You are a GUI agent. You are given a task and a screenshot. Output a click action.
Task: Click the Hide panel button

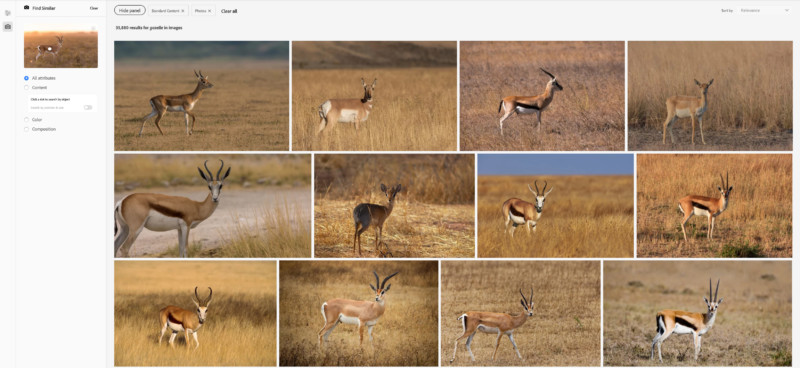click(130, 10)
